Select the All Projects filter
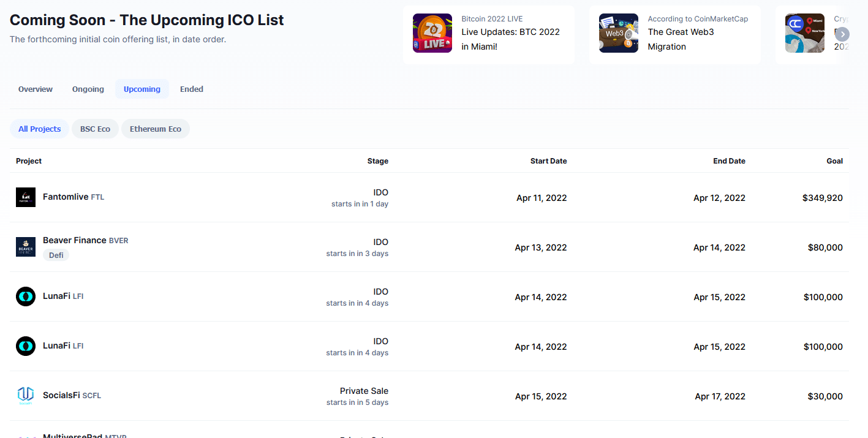 [40, 129]
